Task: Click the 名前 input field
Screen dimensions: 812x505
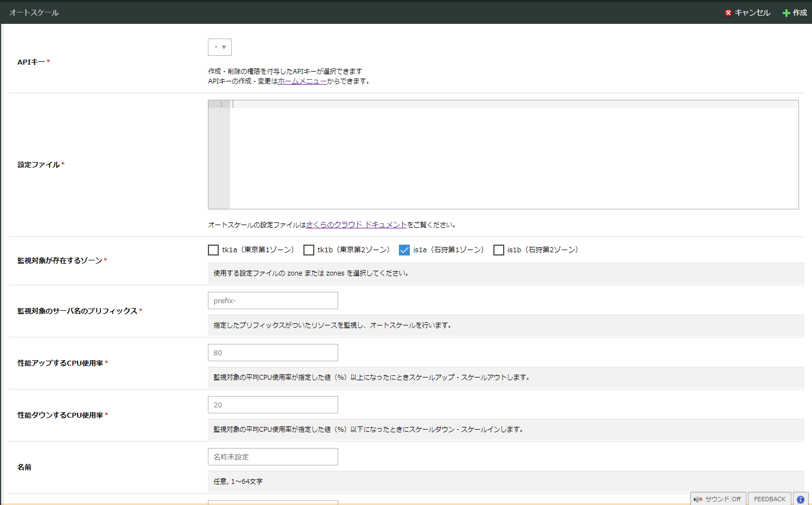Action: click(273, 457)
